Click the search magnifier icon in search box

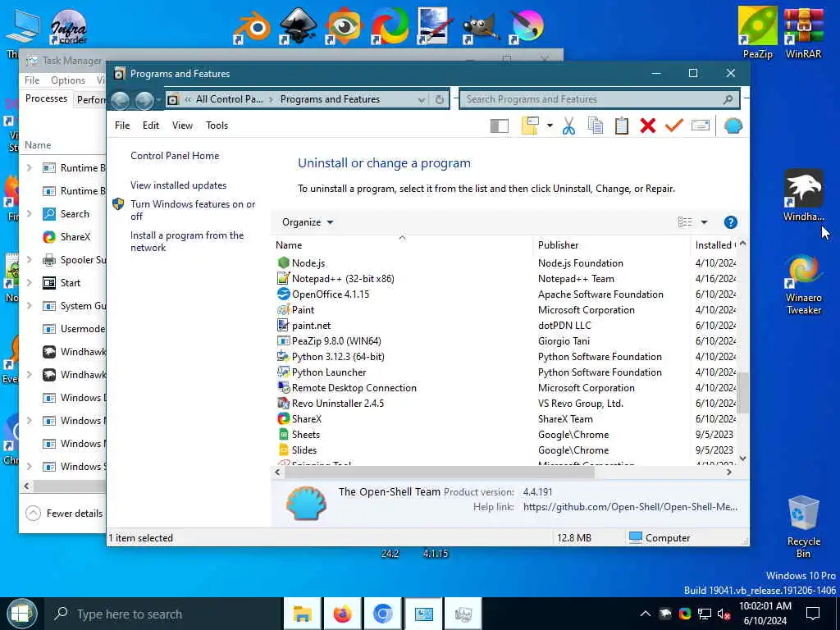[x=728, y=99]
